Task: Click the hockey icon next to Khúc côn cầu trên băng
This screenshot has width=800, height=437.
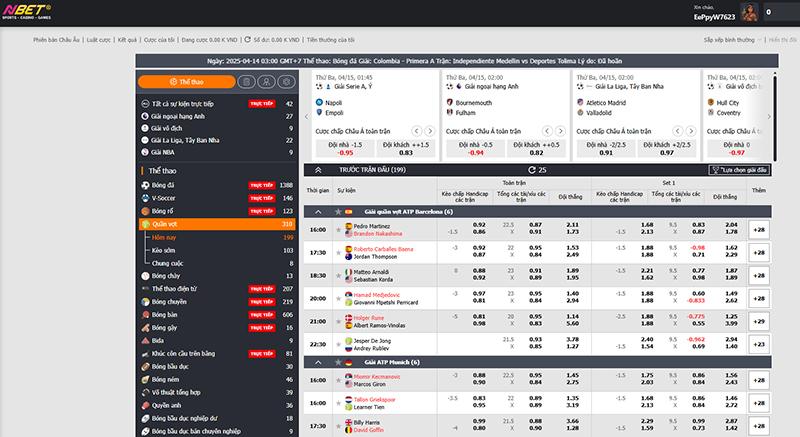Action: click(145, 353)
